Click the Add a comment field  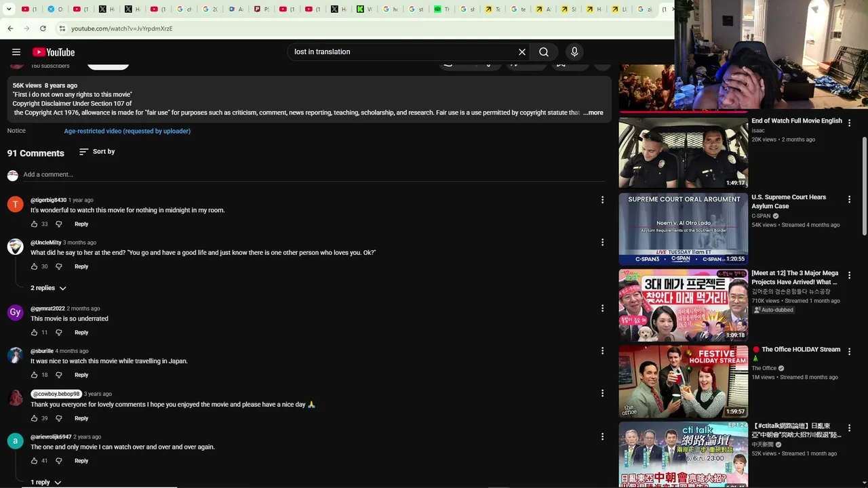coord(313,175)
